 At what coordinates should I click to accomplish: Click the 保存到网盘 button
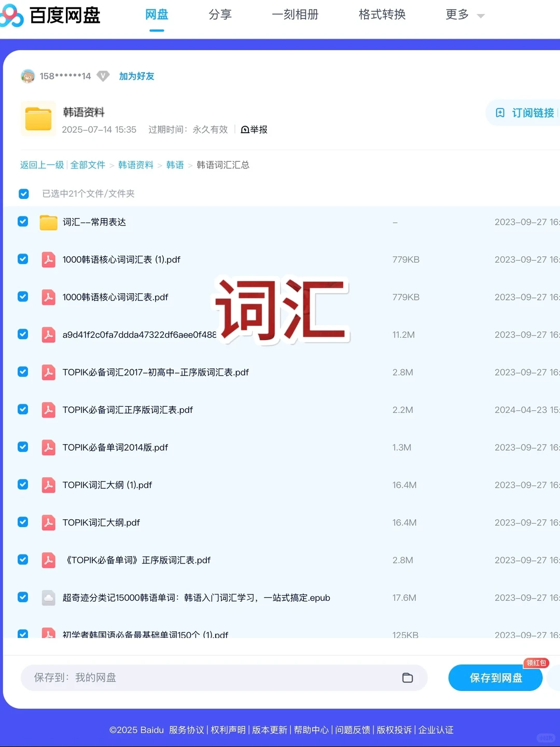[495, 677]
